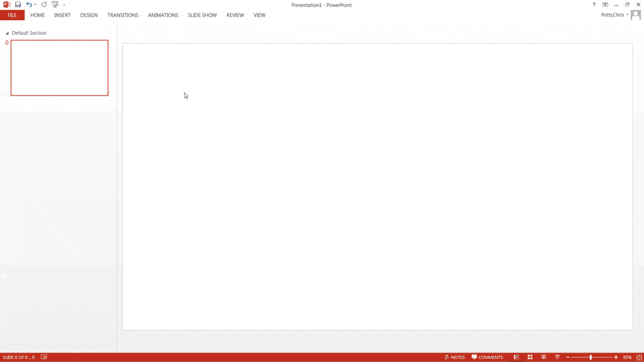This screenshot has width=644, height=362.
Task: Switch to the VIEW ribbon tab
Action: point(260,15)
